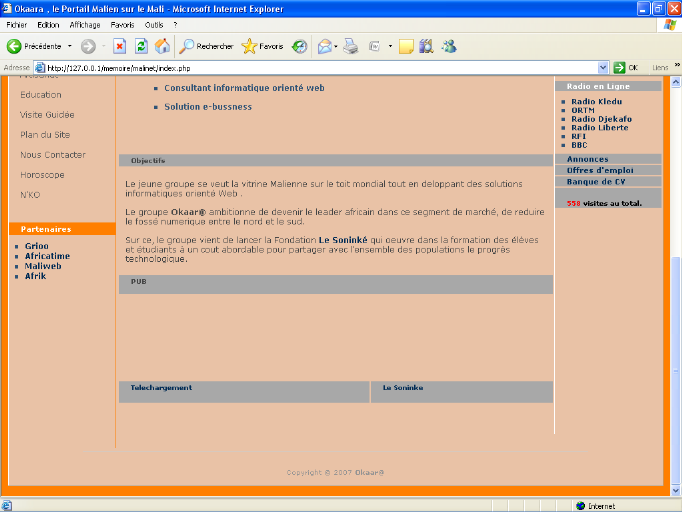Open the Outils menu
Viewport: 682px width, 512px height.
click(x=154, y=25)
